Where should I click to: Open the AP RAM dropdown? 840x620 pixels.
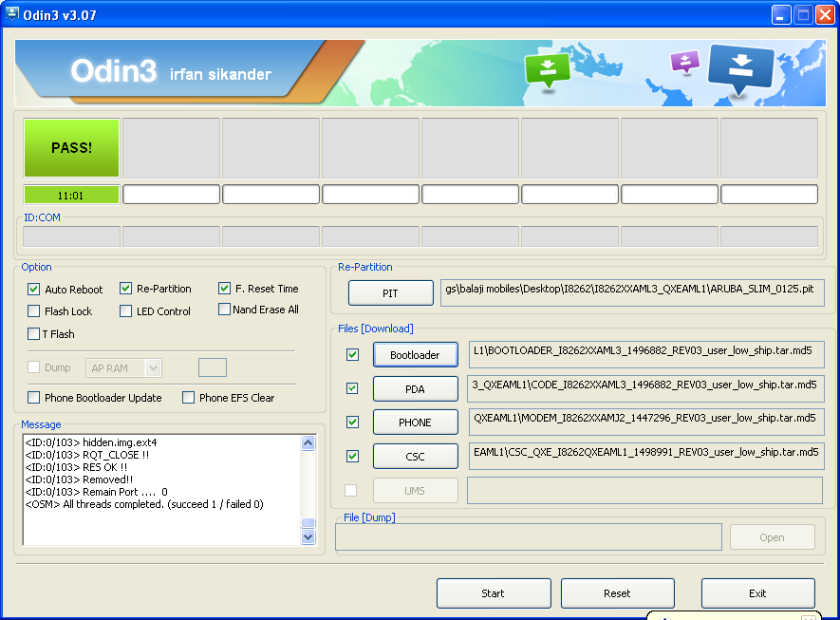pyautogui.click(x=153, y=368)
